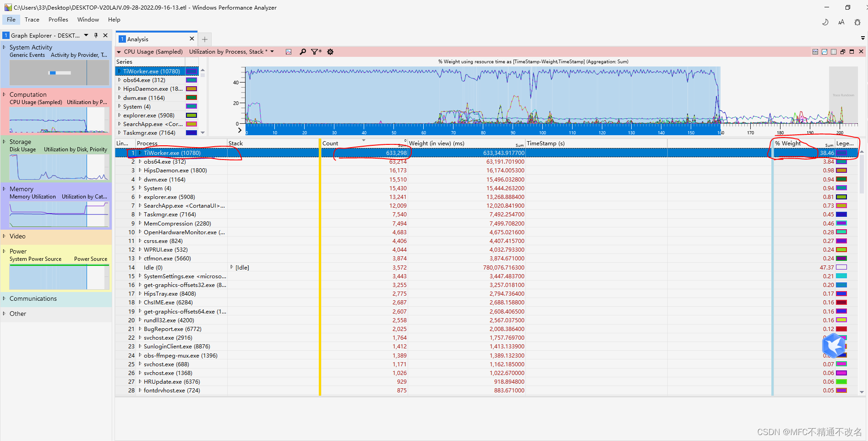Change font size with the AA icon
The image size is (868, 441).
click(x=841, y=22)
